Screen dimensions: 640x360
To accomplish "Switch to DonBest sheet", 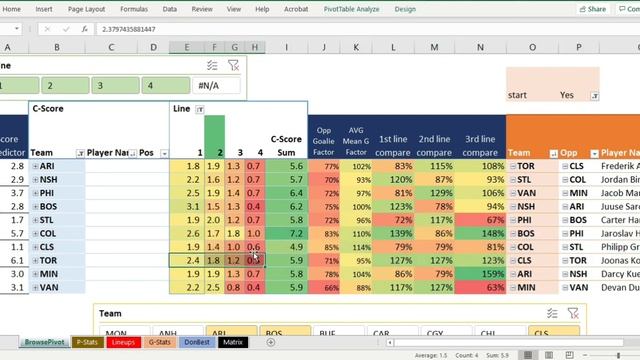I will click(197, 342).
